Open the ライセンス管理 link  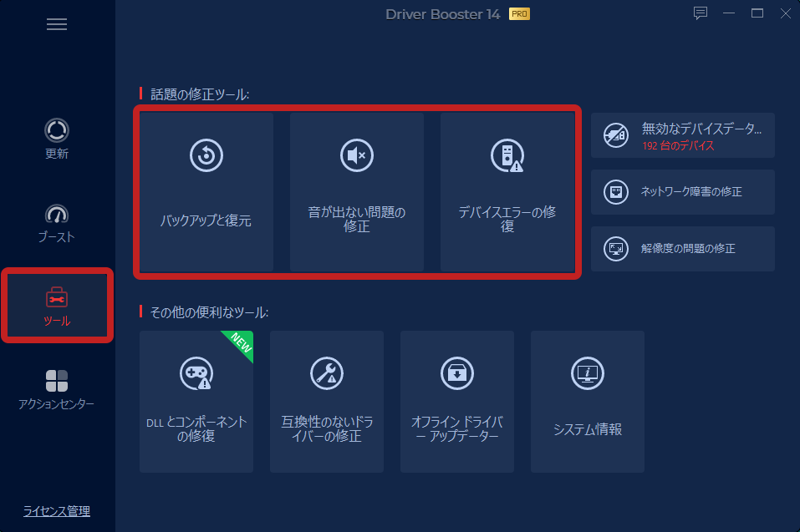click(57, 510)
